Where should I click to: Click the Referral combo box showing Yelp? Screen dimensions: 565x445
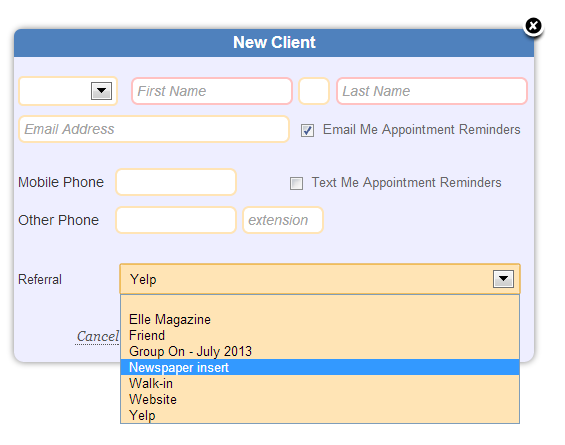[320, 279]
